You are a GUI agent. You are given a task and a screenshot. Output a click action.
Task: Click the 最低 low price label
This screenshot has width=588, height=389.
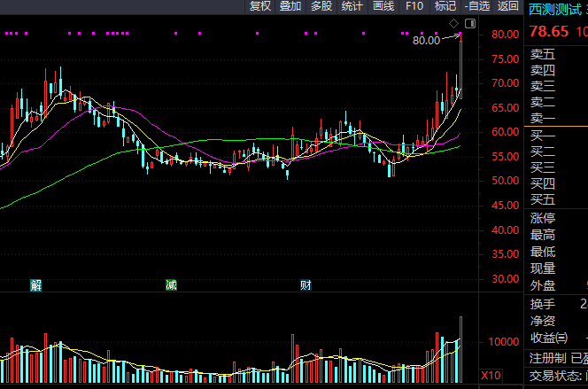point(543,252)
